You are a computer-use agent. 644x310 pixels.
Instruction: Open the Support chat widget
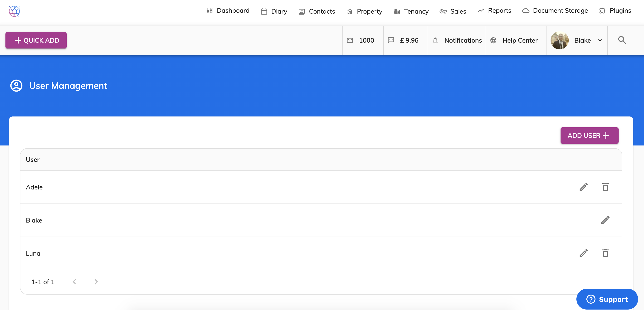click(607, 299)
